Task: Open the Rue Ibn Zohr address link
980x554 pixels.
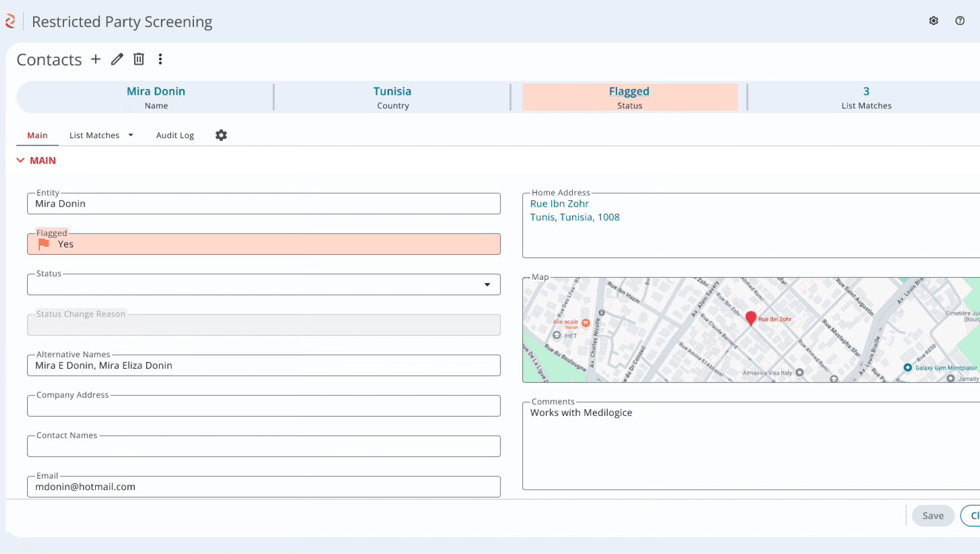Action: point(559,203)
